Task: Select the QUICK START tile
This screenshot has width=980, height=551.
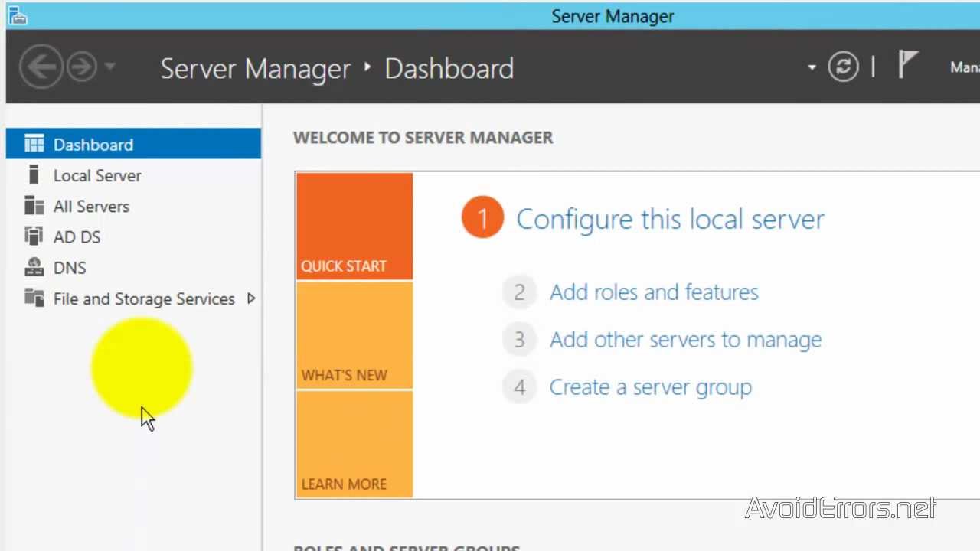Action: [354, 227]
